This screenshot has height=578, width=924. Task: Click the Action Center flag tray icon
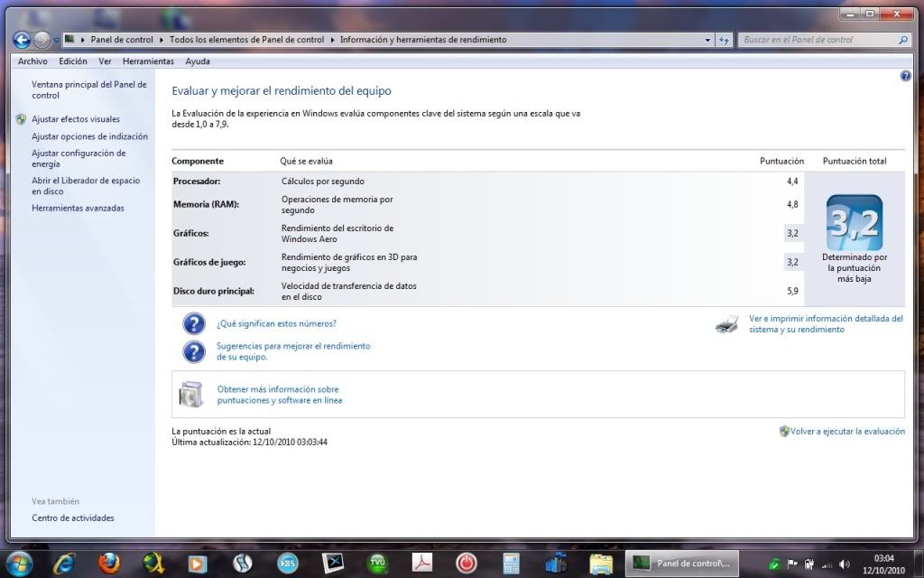tap(792, 564)
